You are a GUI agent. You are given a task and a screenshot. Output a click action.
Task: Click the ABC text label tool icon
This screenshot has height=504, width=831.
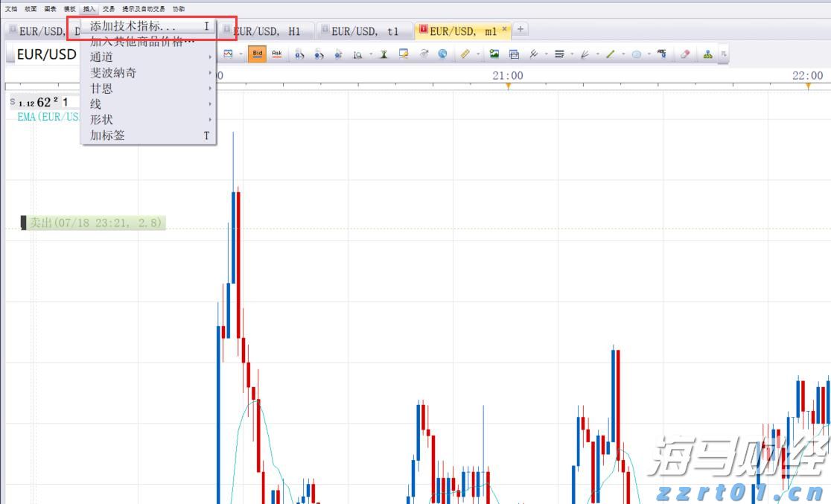click(x=661, y=54)
